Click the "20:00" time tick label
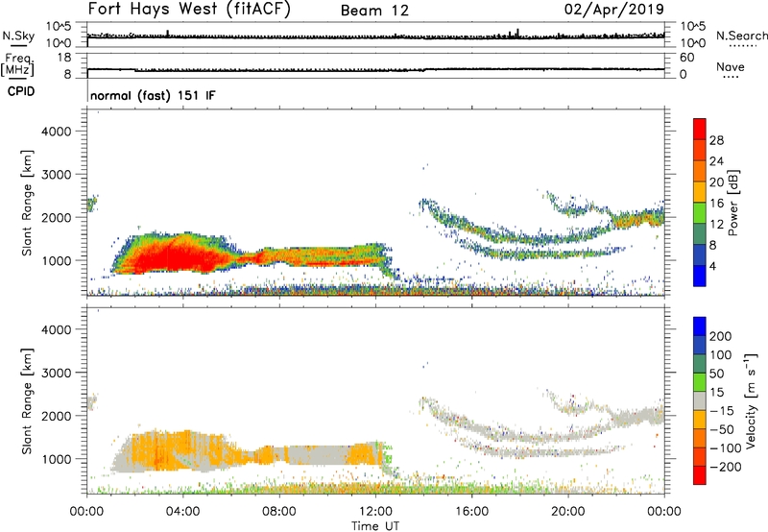 [568, 512]
